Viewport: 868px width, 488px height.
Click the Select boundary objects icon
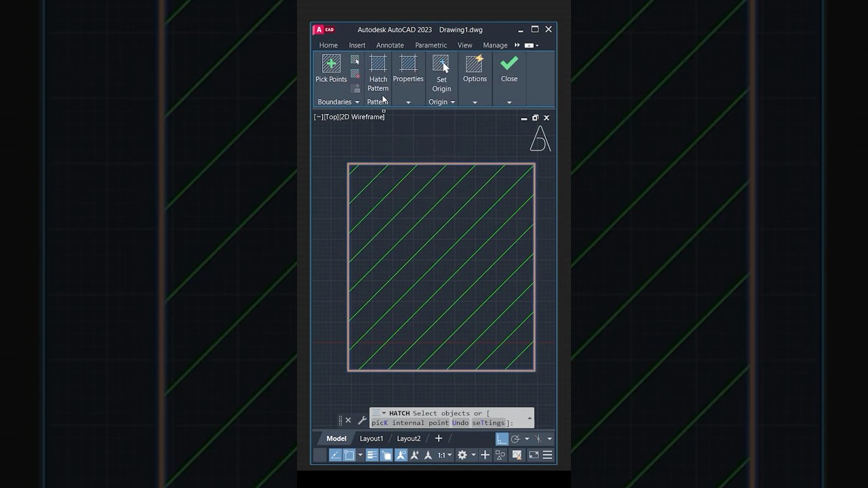[355, 60]
